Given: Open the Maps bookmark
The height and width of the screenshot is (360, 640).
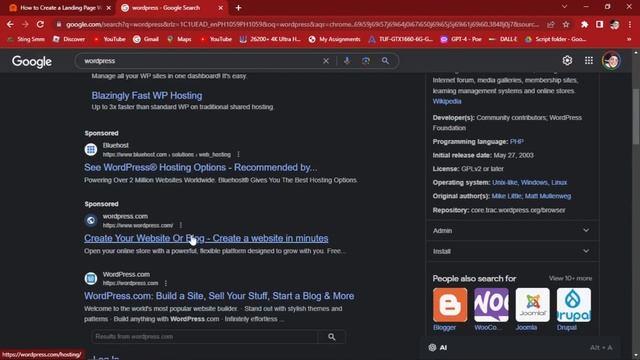Looking at the screenshot, I should [179, 39].
